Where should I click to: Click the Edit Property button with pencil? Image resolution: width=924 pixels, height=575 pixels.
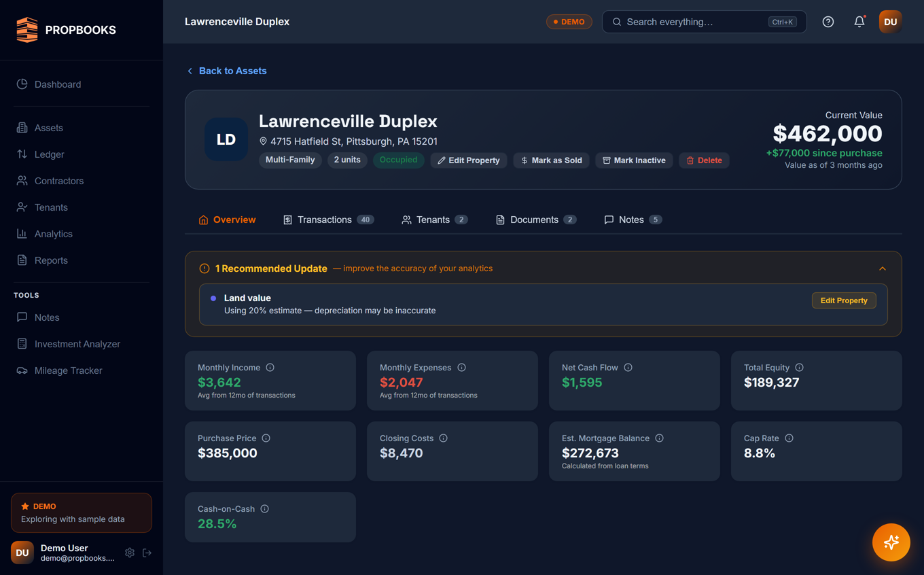(x=469, y=160)
